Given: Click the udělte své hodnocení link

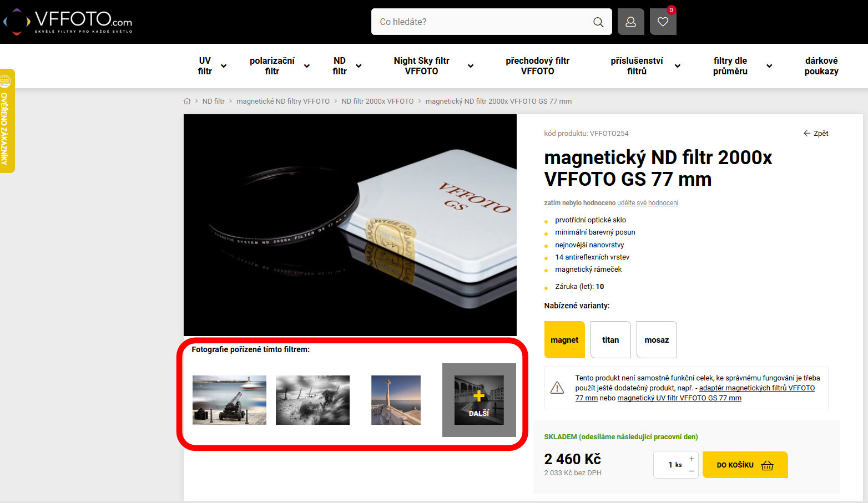Looking at the screenshot, I should tap(648, 203).
